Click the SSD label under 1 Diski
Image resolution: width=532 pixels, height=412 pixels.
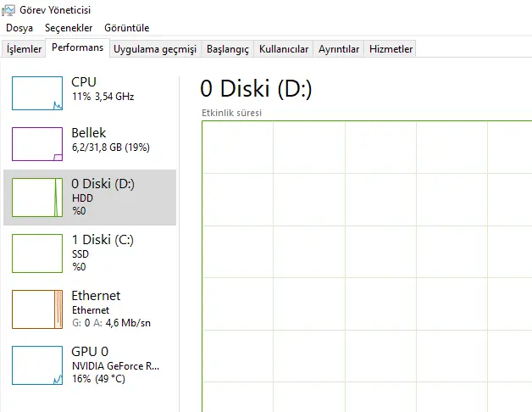pyautogui.click(x=80, y=254)
